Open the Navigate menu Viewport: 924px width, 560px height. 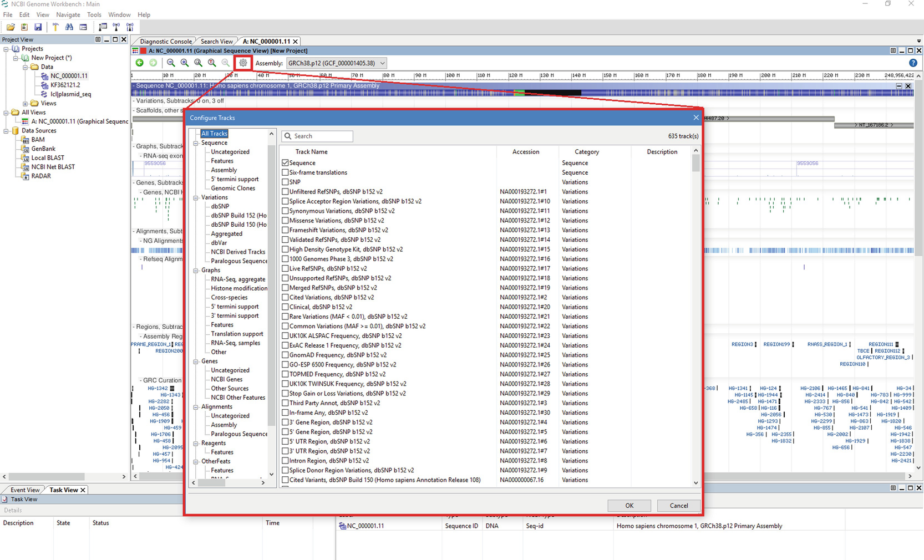coord(68,14)
